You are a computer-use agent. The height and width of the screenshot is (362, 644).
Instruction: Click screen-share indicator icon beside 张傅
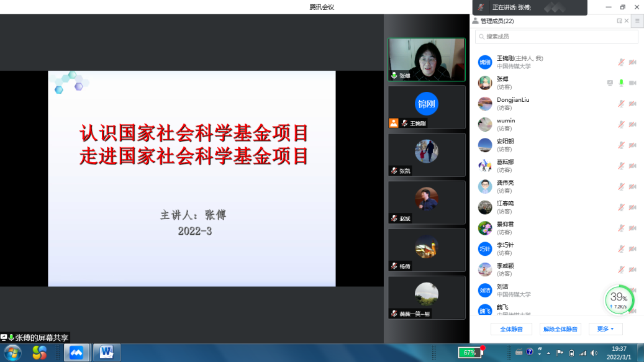(610, 83)
